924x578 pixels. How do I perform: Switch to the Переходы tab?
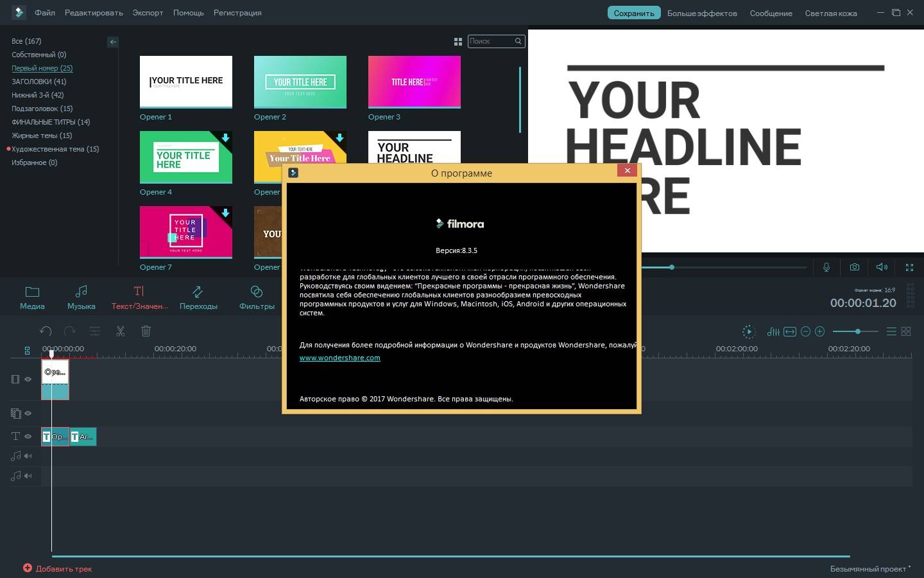click(198, 298)
